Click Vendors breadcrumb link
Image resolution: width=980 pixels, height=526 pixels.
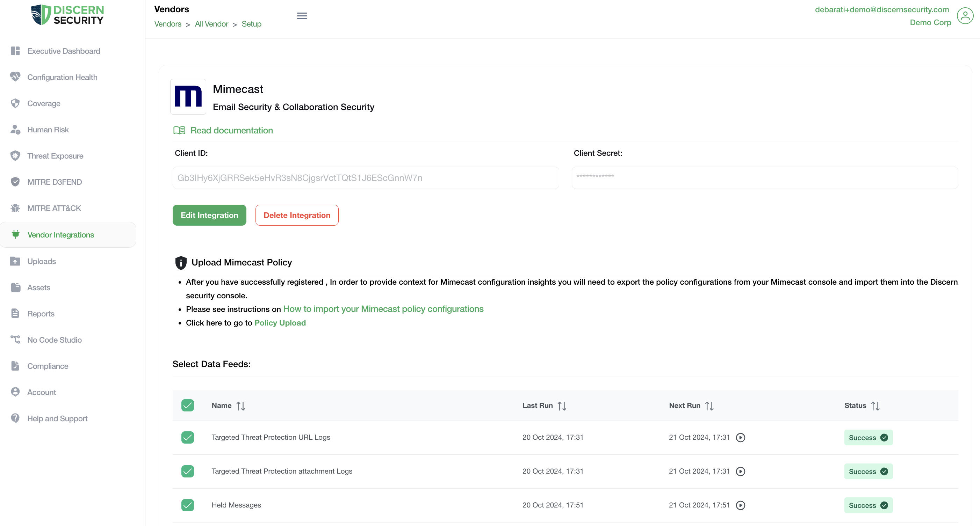pyautogui.click(x=168, y=24)
